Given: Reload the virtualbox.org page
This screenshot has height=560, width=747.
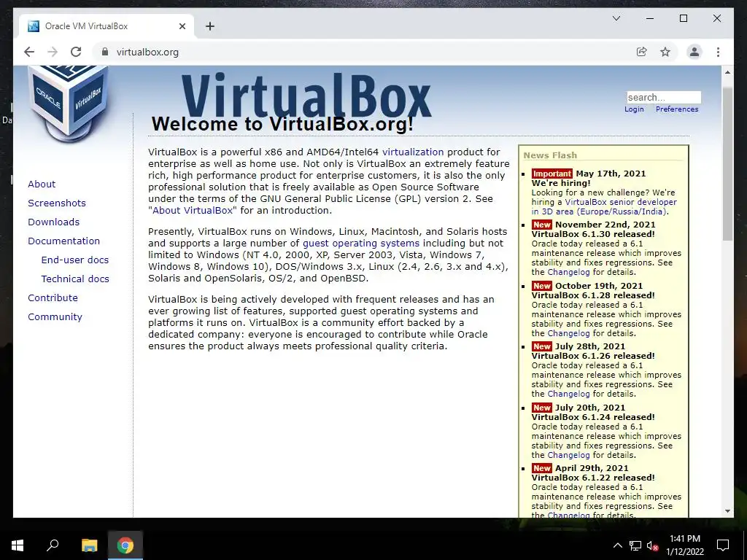Looking at the screenshot, I should point(76,52).
